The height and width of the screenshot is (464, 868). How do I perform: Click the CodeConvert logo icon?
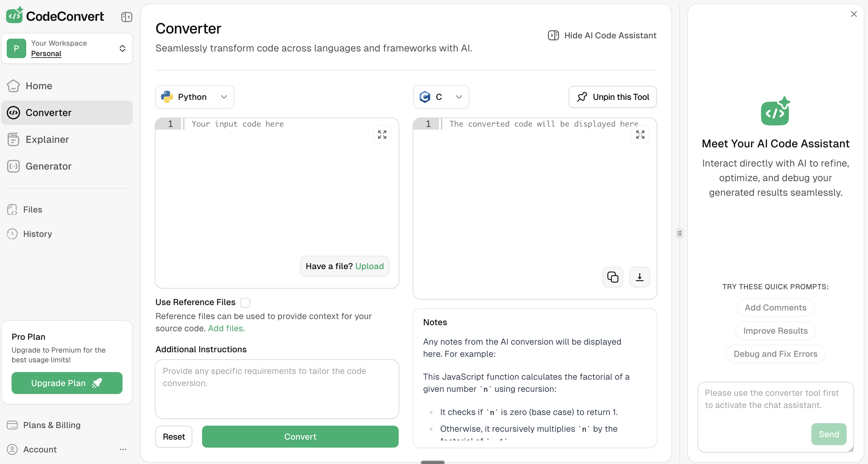(x=15, y=15)
